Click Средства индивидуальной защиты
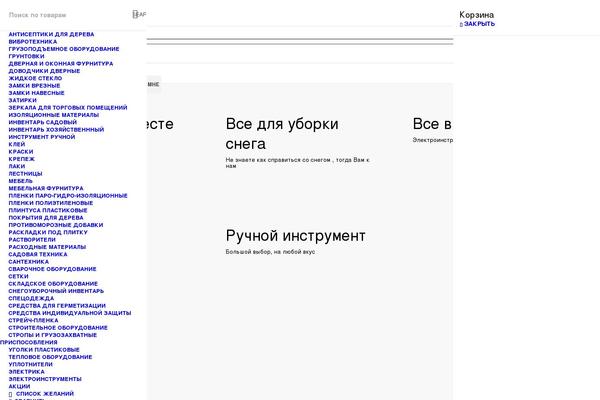Viewport: 600px width, 400px height. point(70,313)
